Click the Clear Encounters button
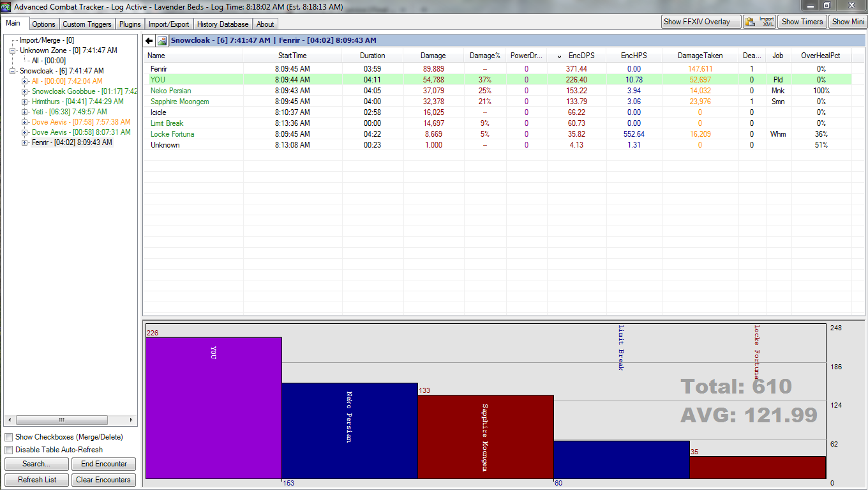868x490 pixels. coord(104,480)
